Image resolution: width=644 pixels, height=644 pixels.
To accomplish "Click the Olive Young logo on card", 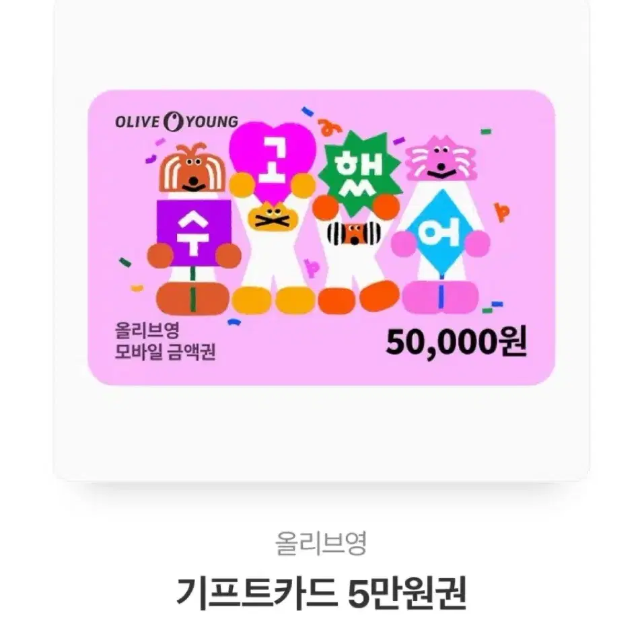I will tap(176, 122).
